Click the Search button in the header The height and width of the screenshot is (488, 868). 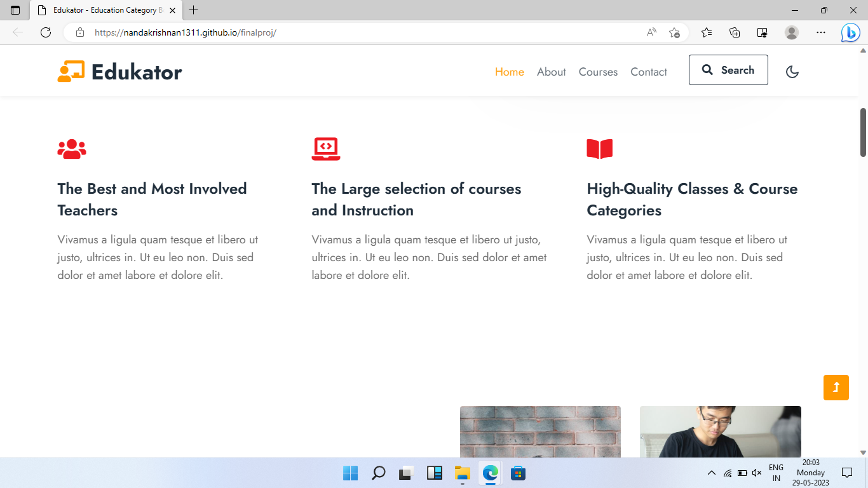[x=728, y=70]
